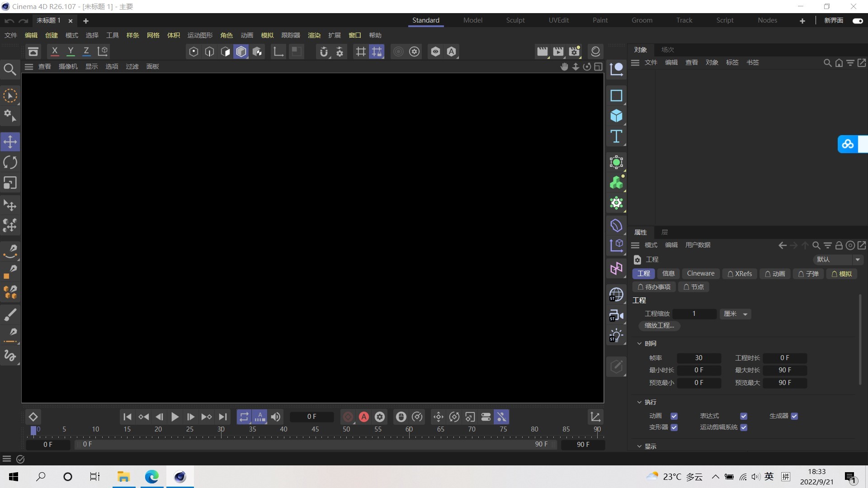The image size is (868, 488).
Task: Click frame 60 on the timeline ruler
Action: [x=408, y=429]
